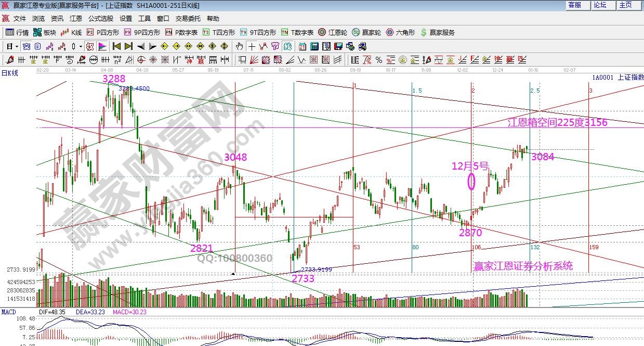Open the calendar icon showing 21
This screenshot has width=644, height=346.
tap(302, 46)
